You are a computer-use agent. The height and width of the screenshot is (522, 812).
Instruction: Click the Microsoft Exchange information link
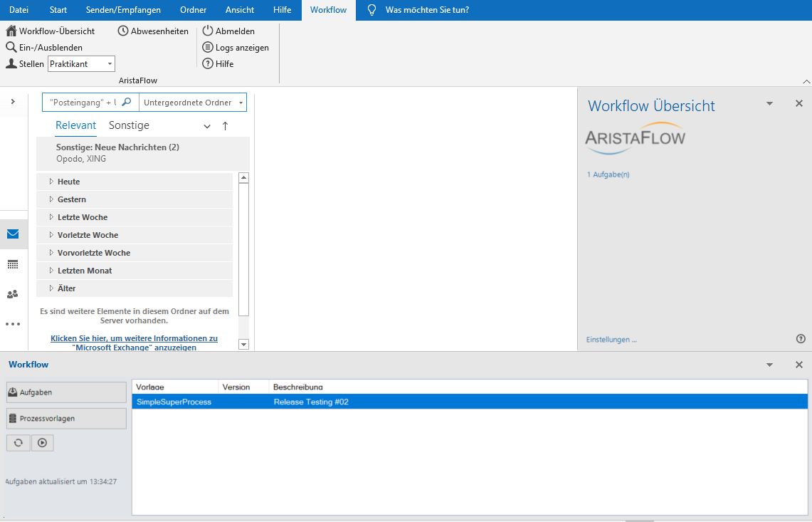[x=134, y=343]
